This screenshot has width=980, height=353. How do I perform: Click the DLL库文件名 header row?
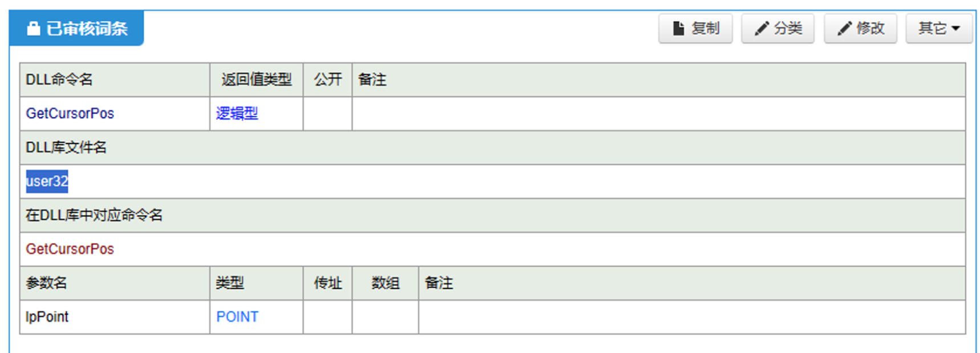pyautogui.click(x=492, y=147)
